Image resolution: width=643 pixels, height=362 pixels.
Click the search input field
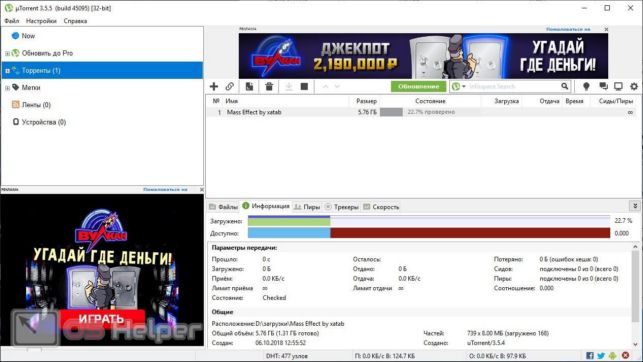[513, 87]
